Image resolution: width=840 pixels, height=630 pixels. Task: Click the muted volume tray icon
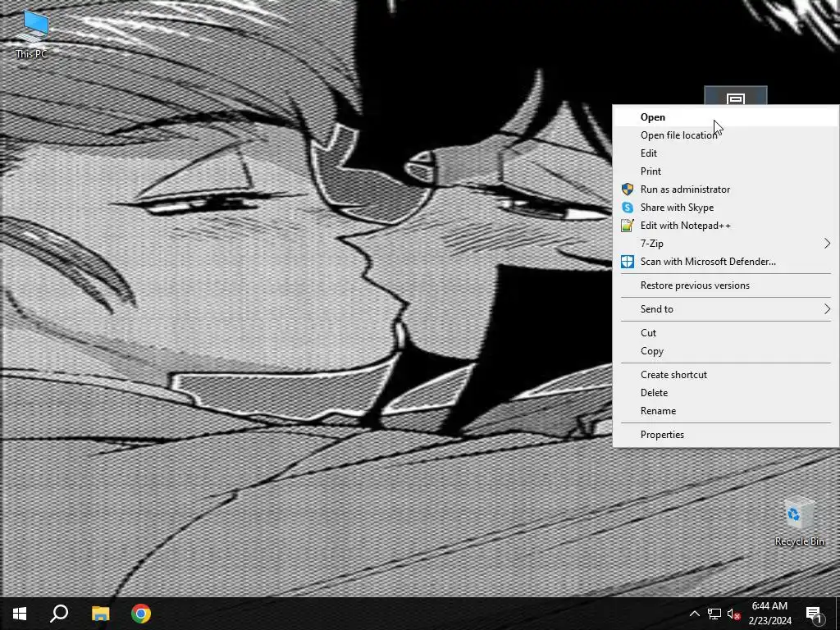[x=733, y=614]
